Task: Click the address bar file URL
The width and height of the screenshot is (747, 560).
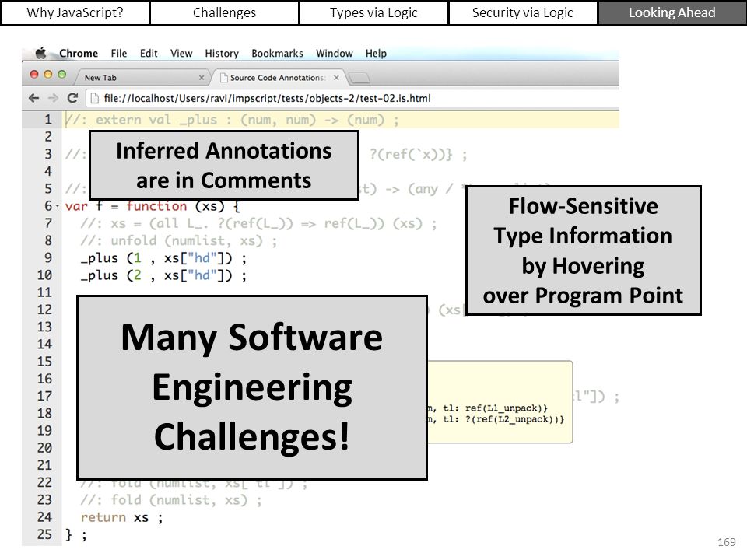Action: [267, 98]
